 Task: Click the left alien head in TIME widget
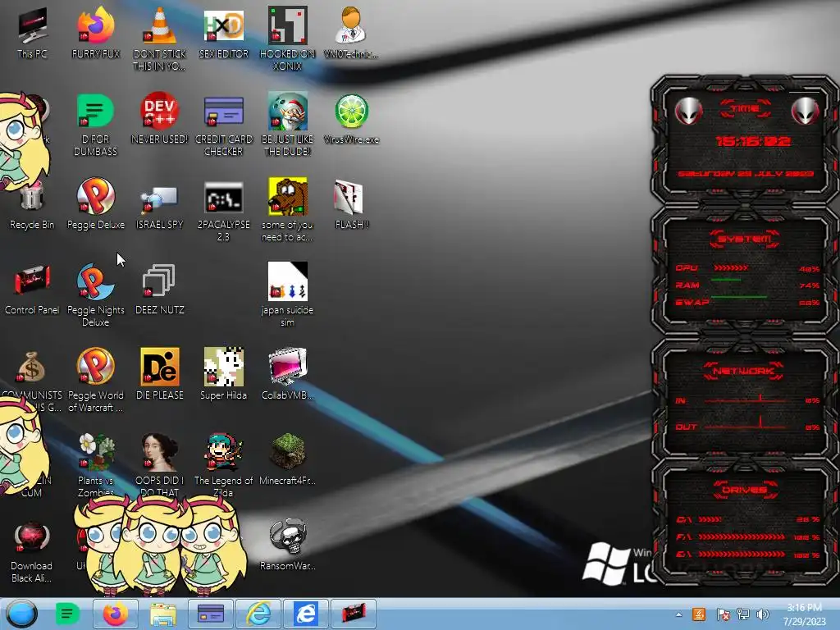[688, 111]
